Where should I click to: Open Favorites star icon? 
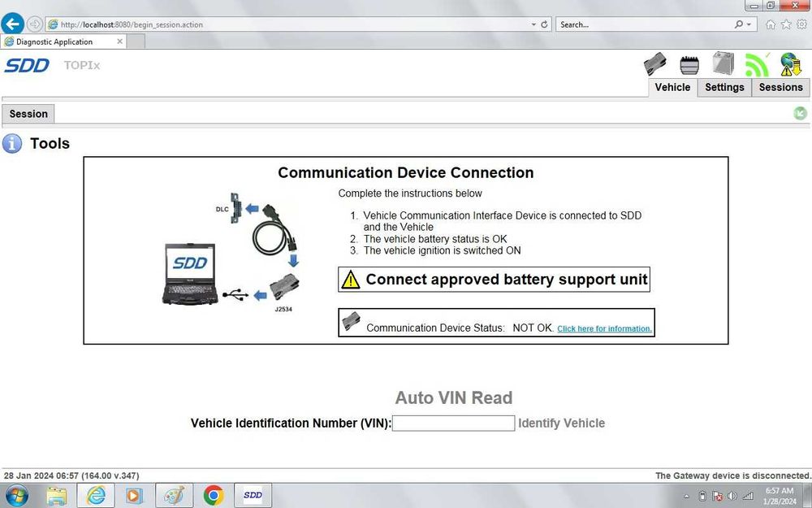pos(786,24)
